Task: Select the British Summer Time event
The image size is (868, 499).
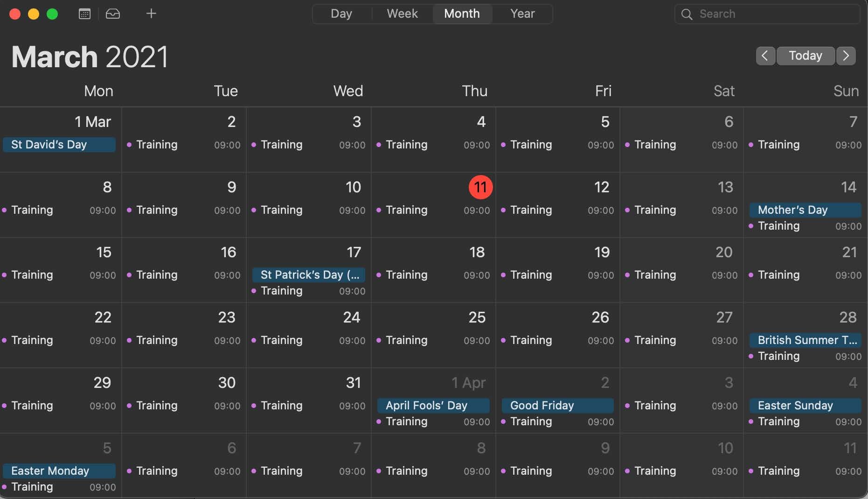Action: [x=805, y=340]
